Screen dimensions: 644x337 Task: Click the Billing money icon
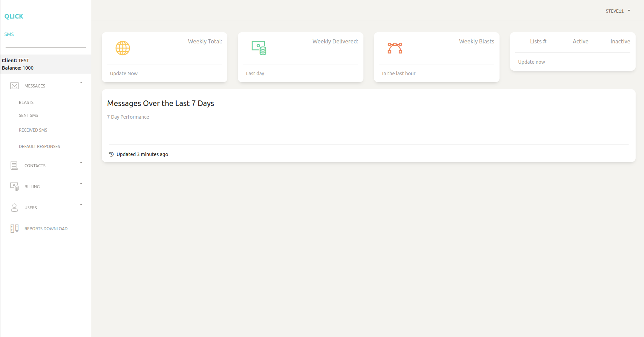point(14,187)
